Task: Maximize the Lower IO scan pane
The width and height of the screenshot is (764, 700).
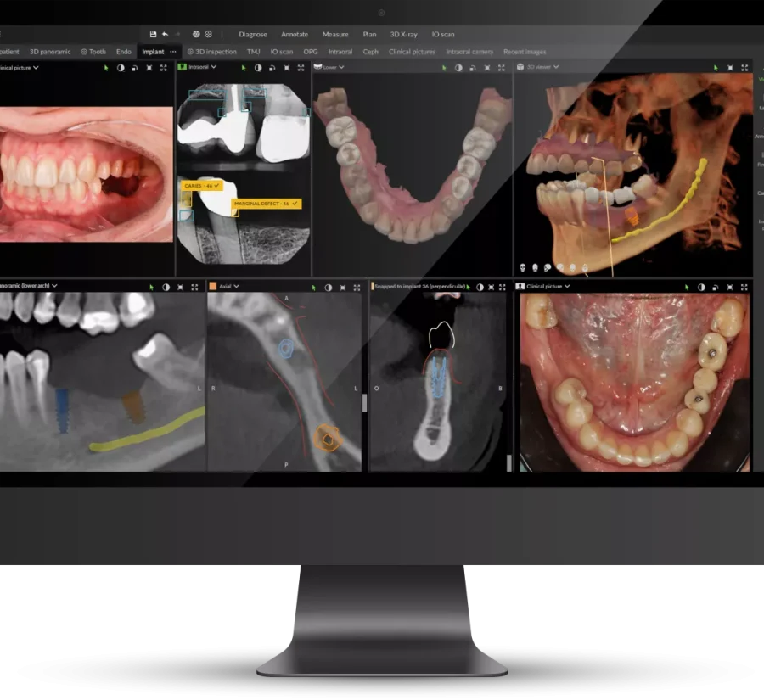Action: point(502,68)
